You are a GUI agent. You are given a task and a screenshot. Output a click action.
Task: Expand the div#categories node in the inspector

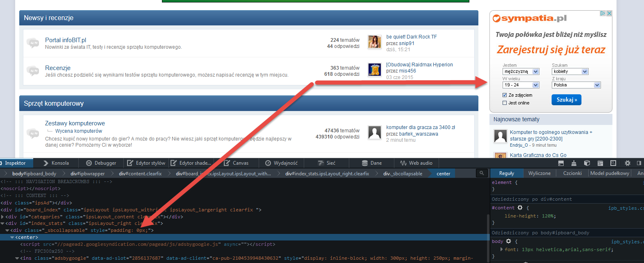[x=2, y=217]
